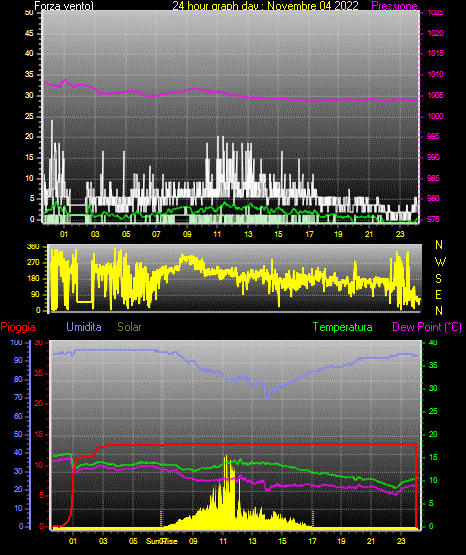Click the blue '60' humidity axis value
The width and height of the screenshot is (466, 555).
click(x=18, y=416)
